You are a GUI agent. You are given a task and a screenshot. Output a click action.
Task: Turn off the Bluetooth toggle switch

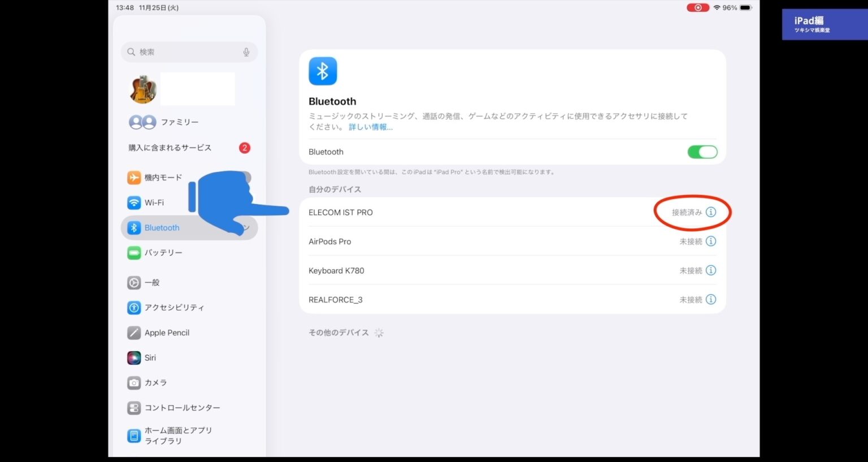click(x=702, y=152)
